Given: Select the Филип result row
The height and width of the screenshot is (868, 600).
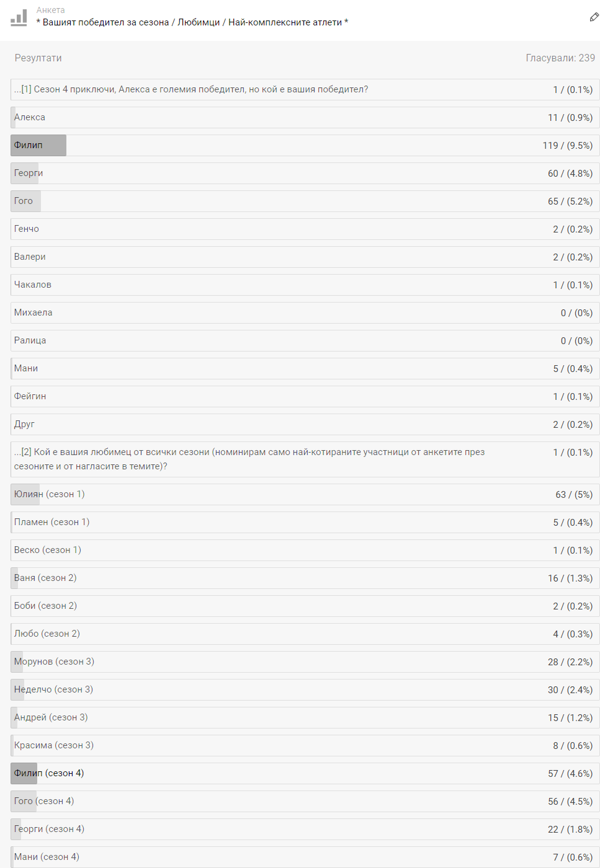Looking at the screenshot, I should [305, 145].
